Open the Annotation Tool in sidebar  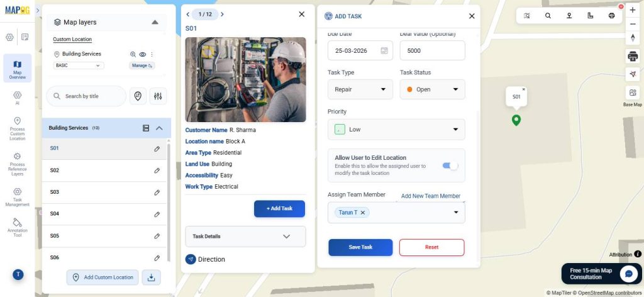tap(17, 228)
